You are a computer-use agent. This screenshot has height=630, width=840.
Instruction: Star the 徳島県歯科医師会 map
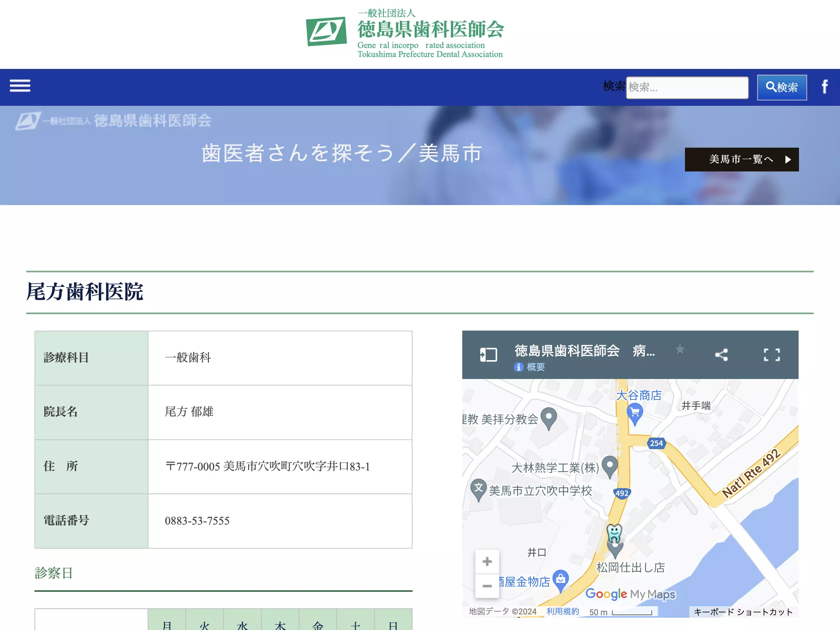[680, 349]
